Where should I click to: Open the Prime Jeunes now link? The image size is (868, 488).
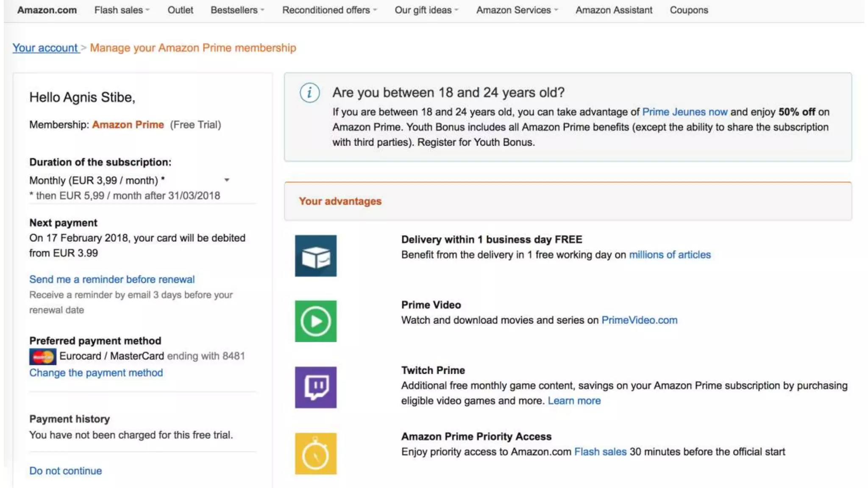coord(684,112)
